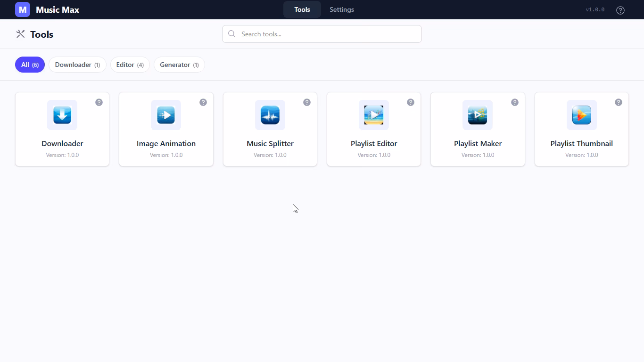
Task: Show only Generator tools
Action: (x=179, y=65)
